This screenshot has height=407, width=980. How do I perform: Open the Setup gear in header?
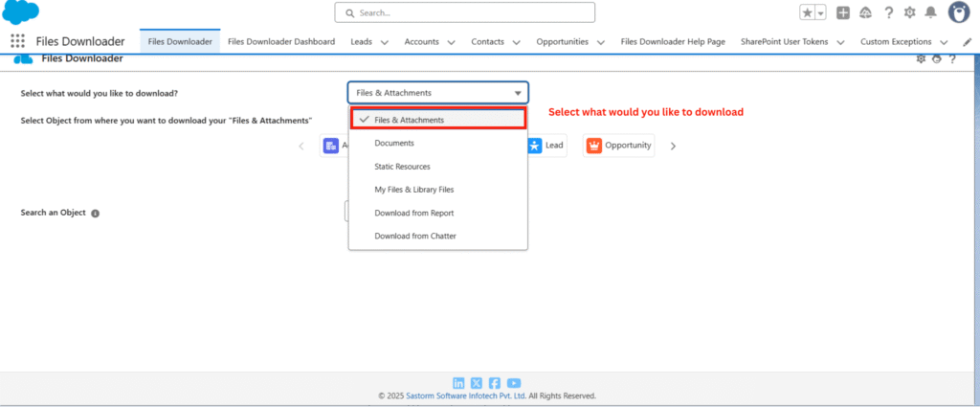(x=909, y=12)
